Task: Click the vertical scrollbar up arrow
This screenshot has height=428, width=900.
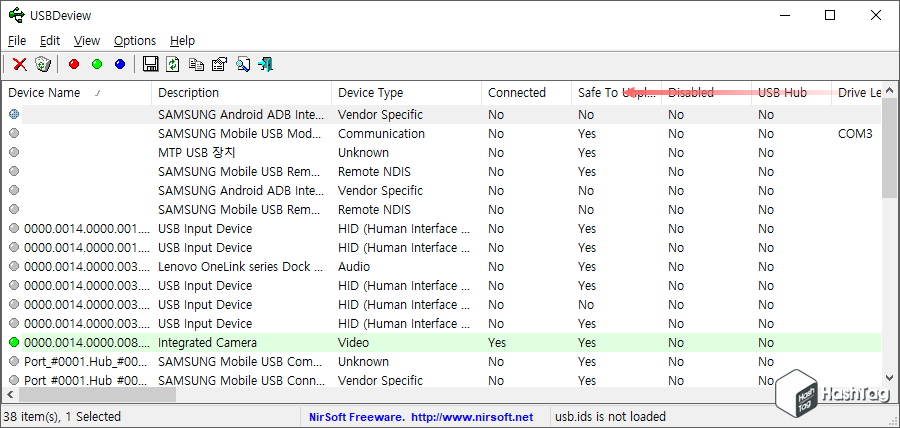Action: [x=890, y=90]
